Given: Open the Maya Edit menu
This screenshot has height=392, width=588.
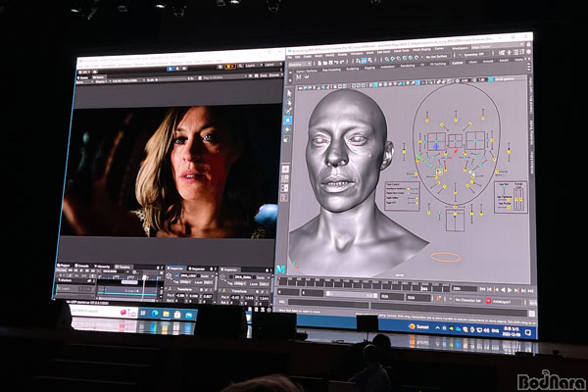Looking at the screenshot, I should pos(298,57).
